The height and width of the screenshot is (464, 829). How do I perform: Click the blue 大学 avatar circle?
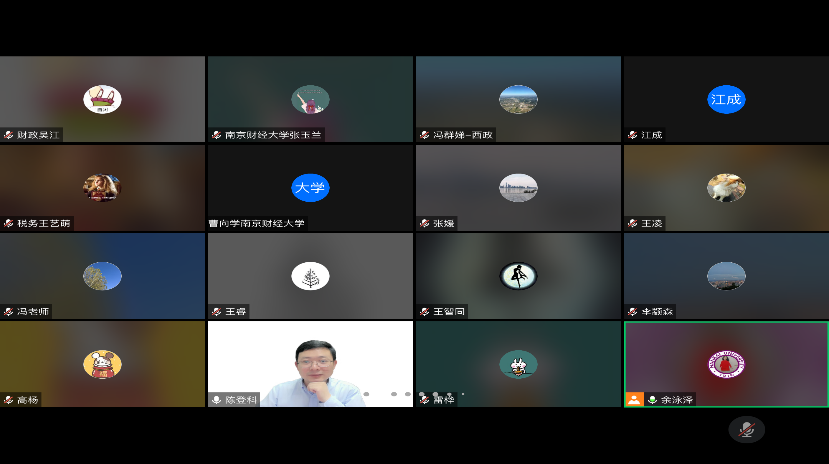(310, 187)
